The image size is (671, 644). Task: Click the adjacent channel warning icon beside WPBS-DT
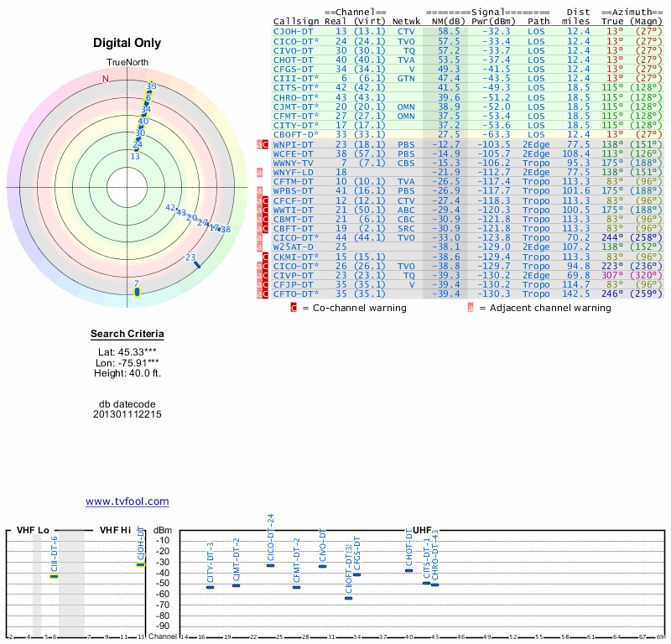[260, 191]
